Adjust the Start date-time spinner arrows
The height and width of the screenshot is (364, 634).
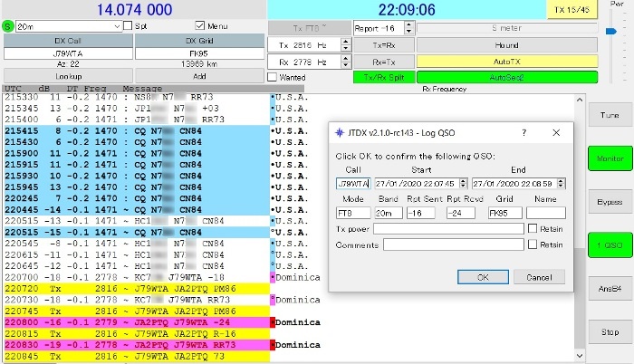464,184
